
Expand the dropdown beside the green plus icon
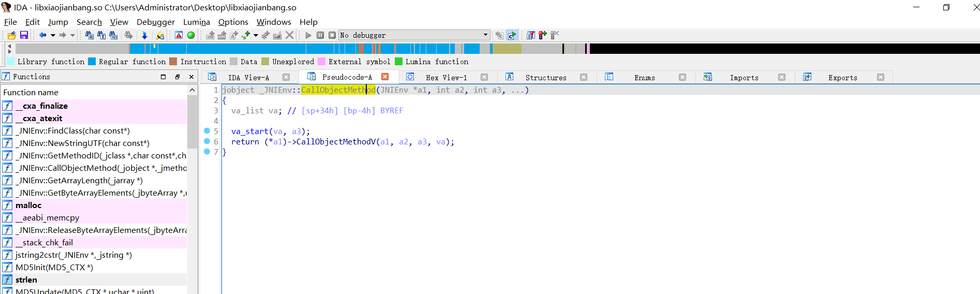[x=256, y=35]
